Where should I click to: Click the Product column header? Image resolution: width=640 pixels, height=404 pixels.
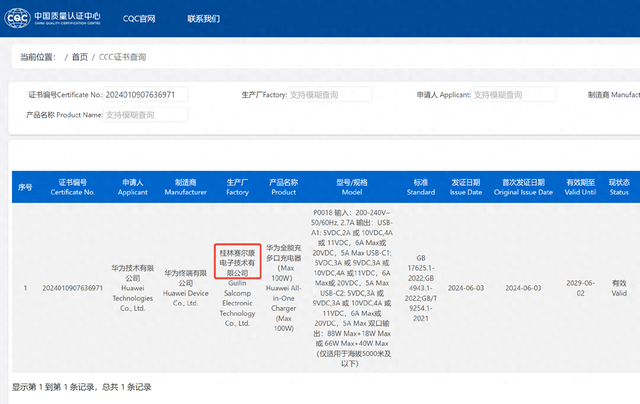(x=284, y=187)
